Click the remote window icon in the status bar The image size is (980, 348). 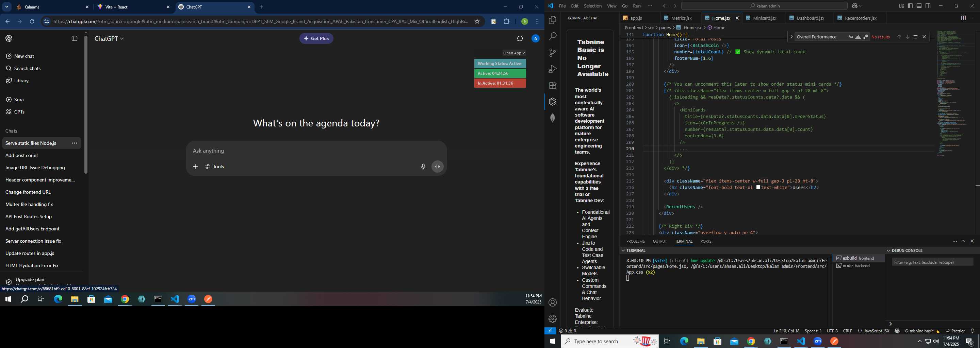point(550,331)
